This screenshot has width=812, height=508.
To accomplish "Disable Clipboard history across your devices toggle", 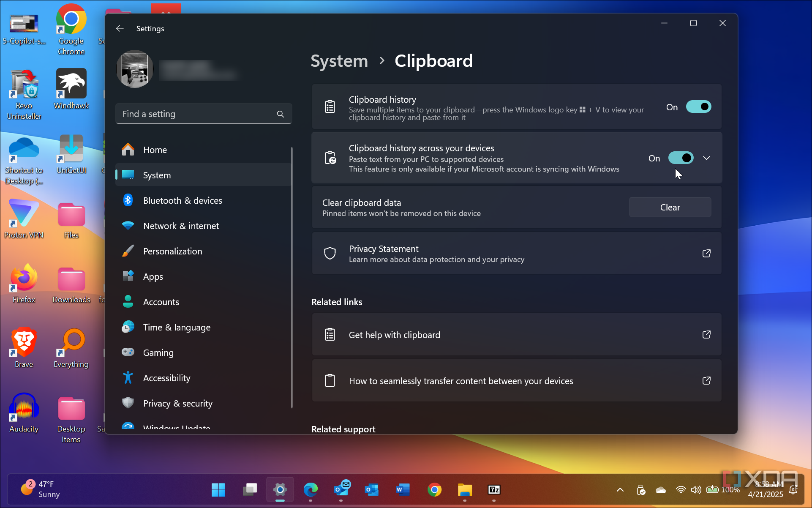I will 681,158.
